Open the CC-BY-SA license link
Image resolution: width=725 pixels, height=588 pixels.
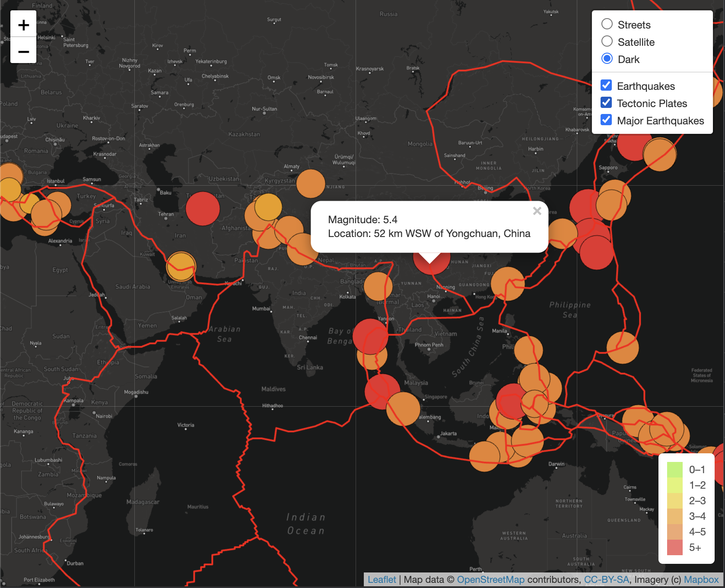606,579
